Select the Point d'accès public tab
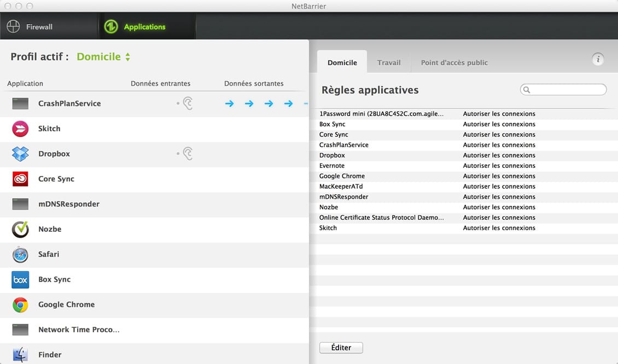 tap(454, 62)
